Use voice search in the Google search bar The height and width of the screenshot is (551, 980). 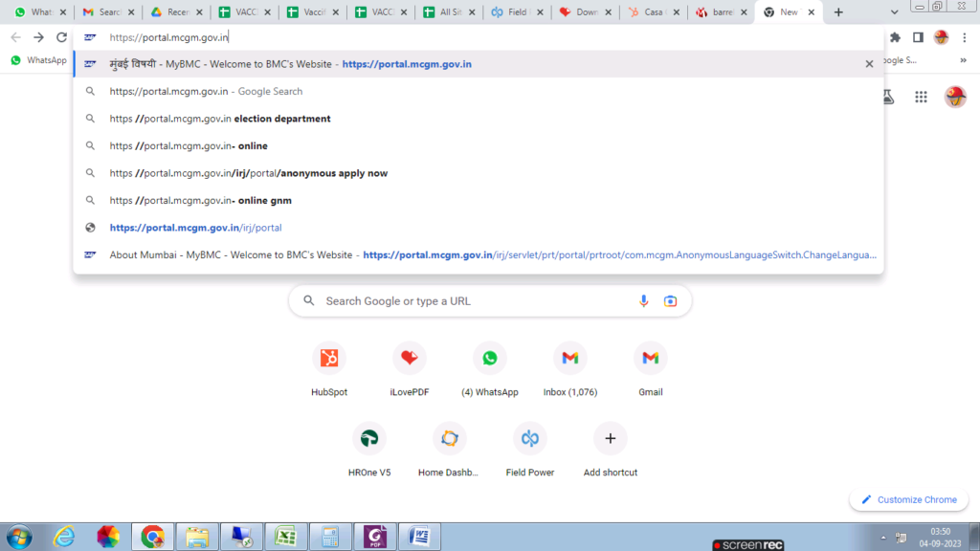tap(643, 300)
